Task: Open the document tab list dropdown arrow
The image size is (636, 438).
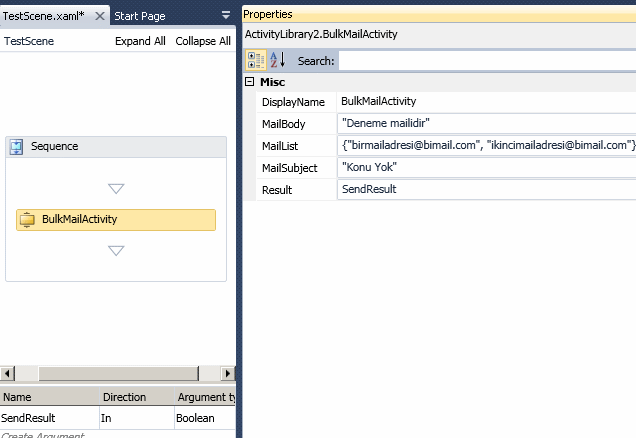Action: point(226,16)
